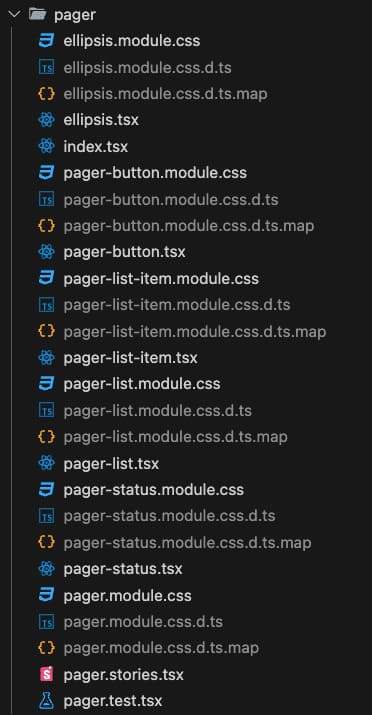This screenshot has width=372, height=715.
Task: Click test flask icon of pager.test.tsx
Action: click(46, 701)
